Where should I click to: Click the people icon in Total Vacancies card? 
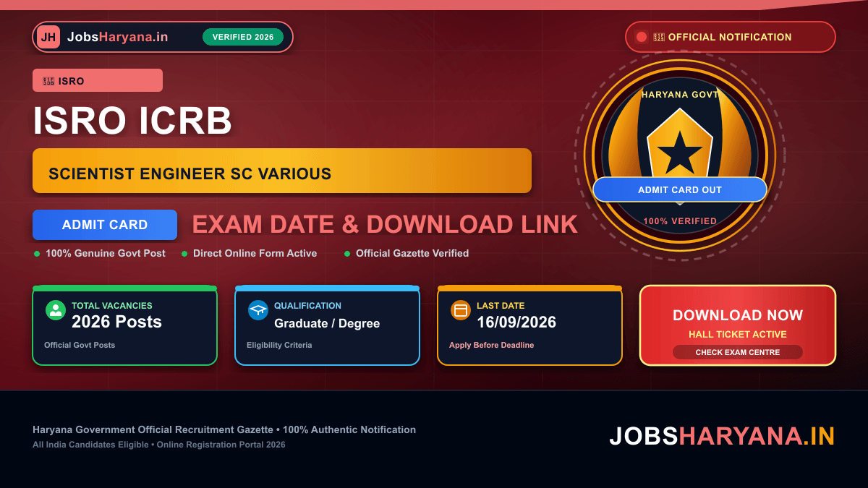(x=56, y=310)
